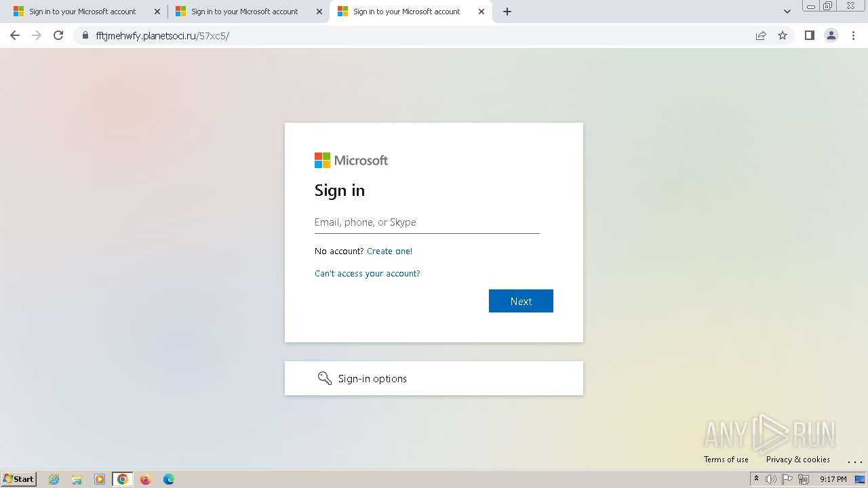Close the first browser tab
The width and height of the screenshot is (868, 488).
(x=157, y=12)
